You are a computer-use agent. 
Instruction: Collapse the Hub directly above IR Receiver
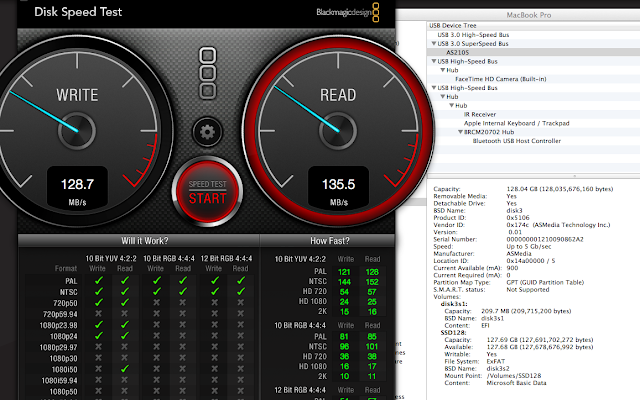tap(451, 105)
